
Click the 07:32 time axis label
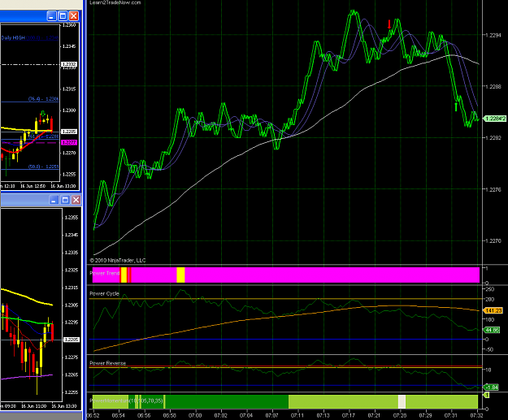tap(476, 415)
